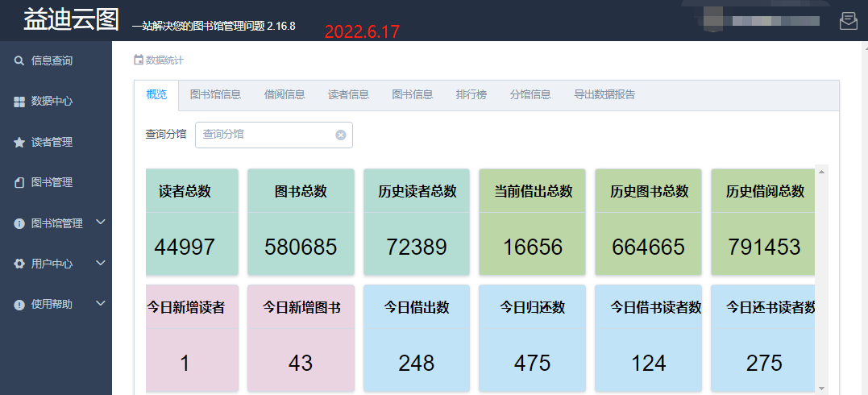Go to the 图书馆信息 tab
This screenshot has width=868, height=395.
[215, 94]
